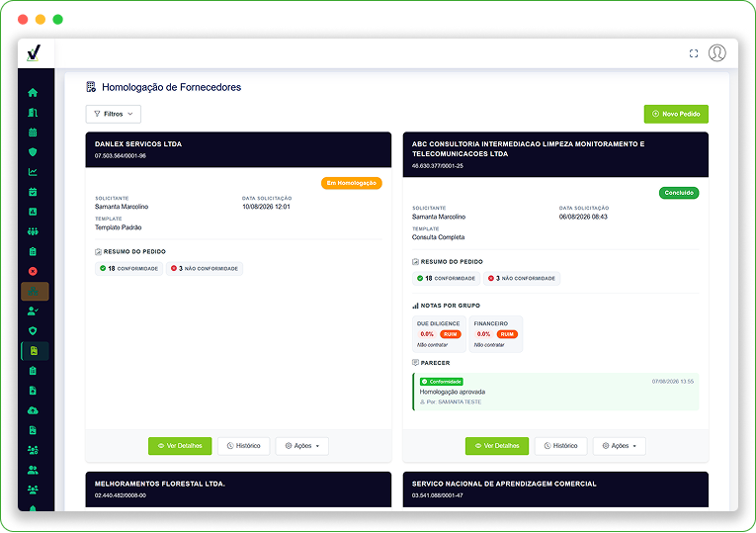The height and width of the screenshot is (533, 756).
Task: Click the red X circle sidebar icon
Action: pyautogui.click(x=33, y=271)
